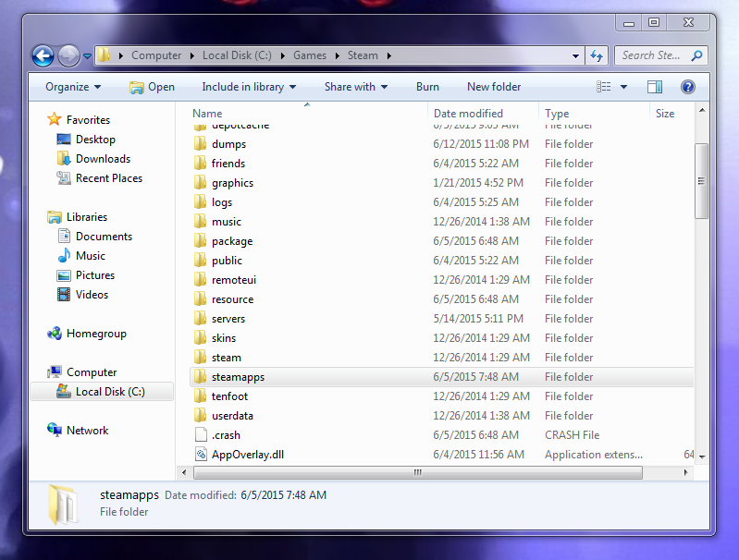Select the graphics folder icon
Viewport: 739px width, 560px height.
coord(201,182)
